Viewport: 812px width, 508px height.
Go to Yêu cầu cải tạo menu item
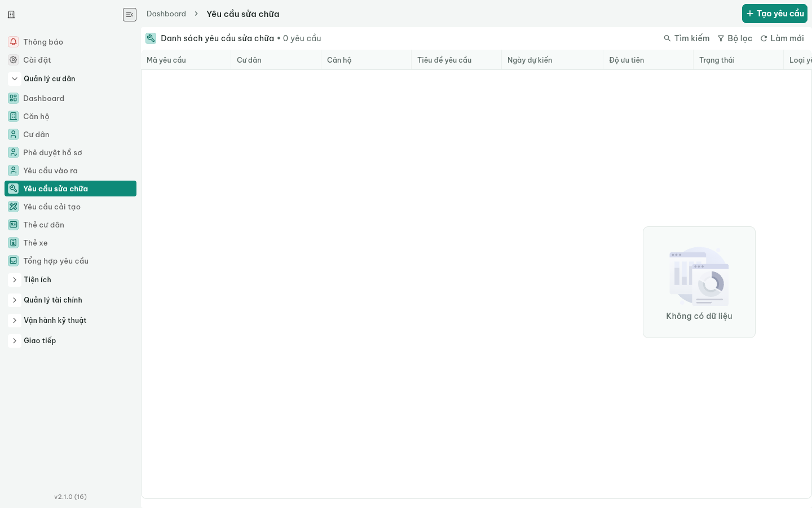70,207
